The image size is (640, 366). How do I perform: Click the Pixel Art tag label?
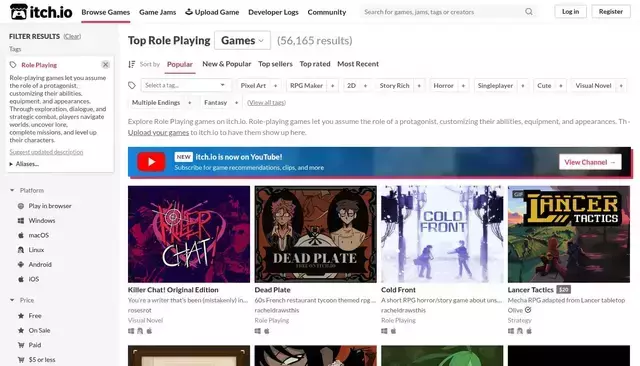253,86
